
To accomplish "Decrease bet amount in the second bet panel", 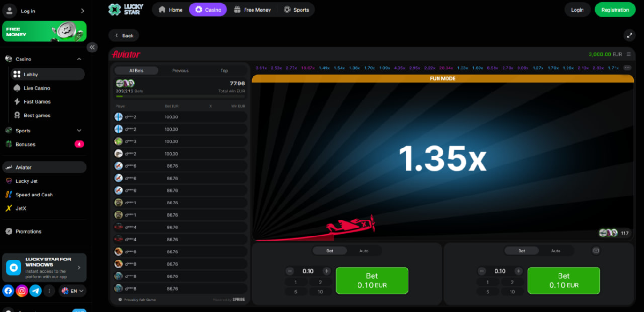I will pyautogui.click(x=482, y=271).
